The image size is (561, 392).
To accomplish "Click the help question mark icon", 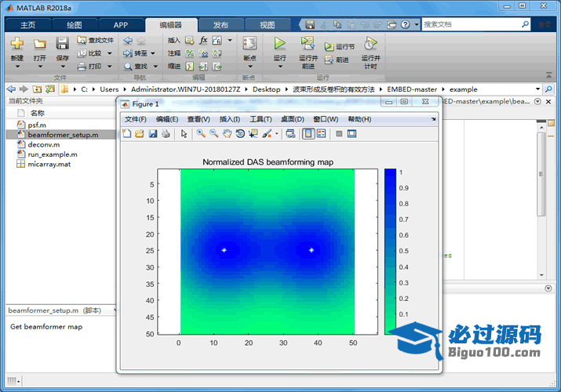I will [x=405, y=24].
